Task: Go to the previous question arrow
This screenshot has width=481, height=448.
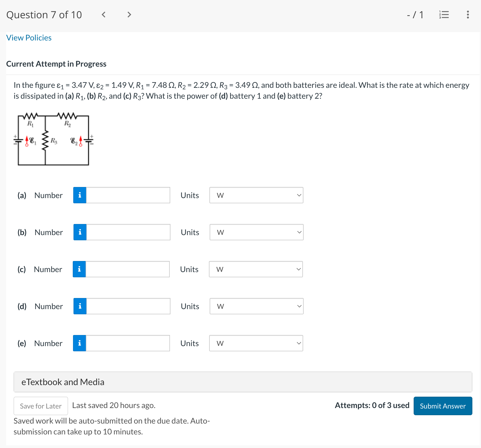Action: 104,15
